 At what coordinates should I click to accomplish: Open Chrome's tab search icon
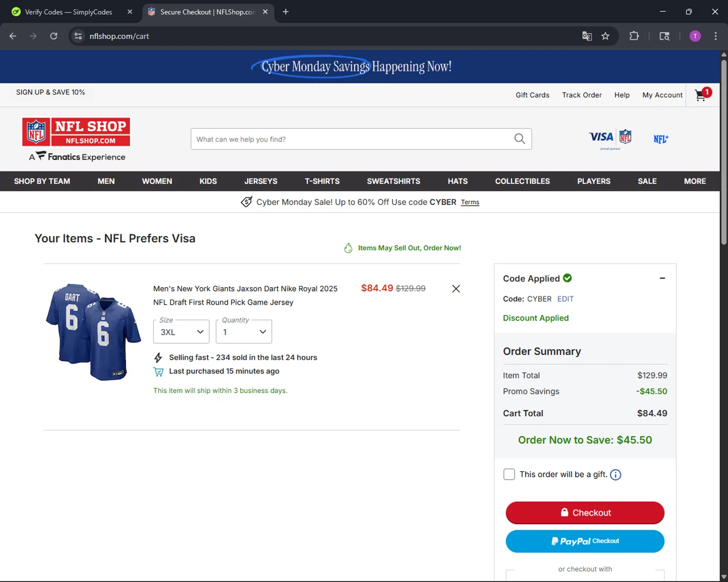point(664,36)
